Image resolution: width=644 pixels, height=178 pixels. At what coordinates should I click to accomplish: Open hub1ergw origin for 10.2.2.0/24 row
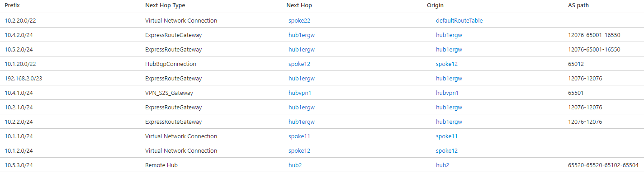click(x=449, y=122)
